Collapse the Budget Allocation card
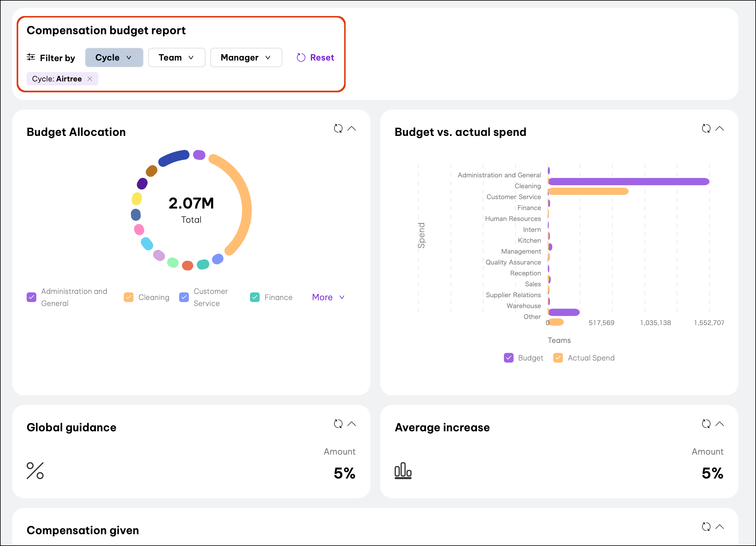This screenshot has height=546, width=756. point(351,128)
